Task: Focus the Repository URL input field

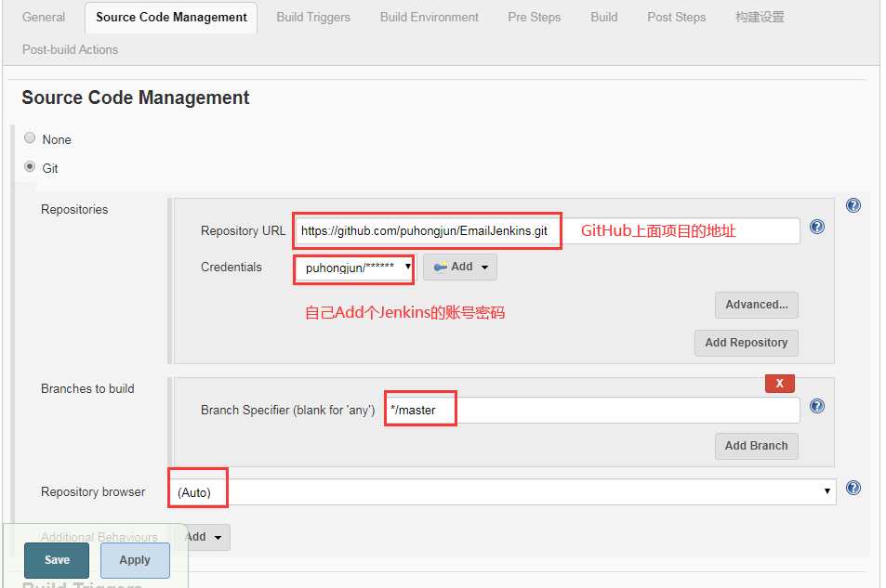Action: pyautogui.click(x=548, y=231)
